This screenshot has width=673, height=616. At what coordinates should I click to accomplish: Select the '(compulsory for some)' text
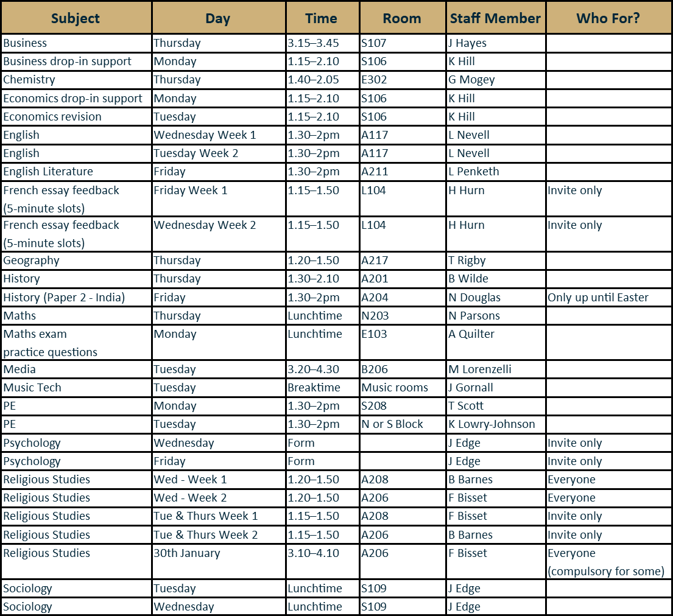[606, 572]
